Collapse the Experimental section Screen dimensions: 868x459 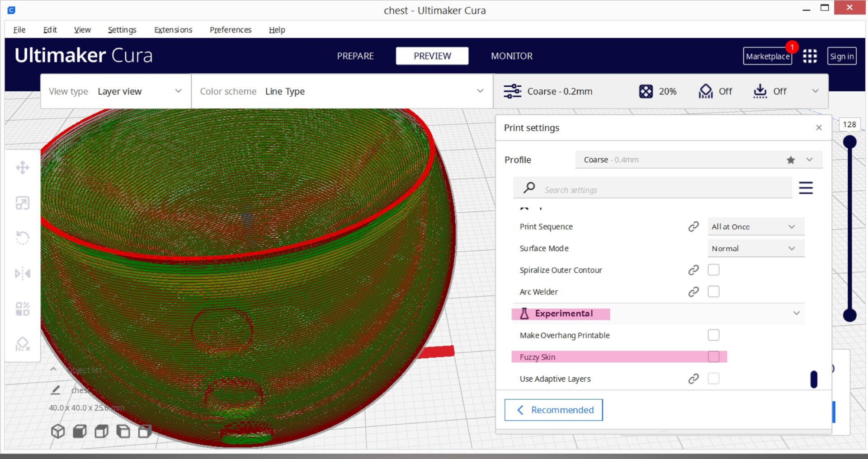pyautogui.click(x=797, y=313)
